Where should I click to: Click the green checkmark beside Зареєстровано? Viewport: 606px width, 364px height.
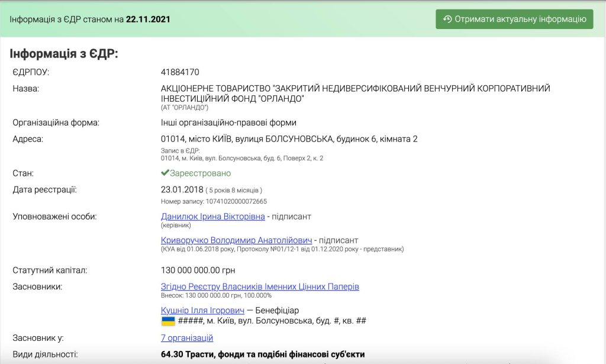click(165, 173)
